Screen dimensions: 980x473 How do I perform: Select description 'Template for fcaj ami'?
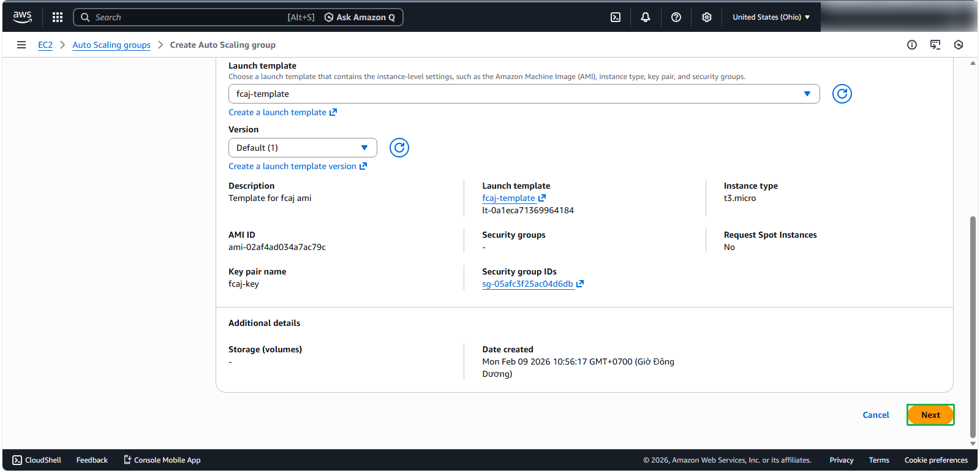tap(270, 198)
